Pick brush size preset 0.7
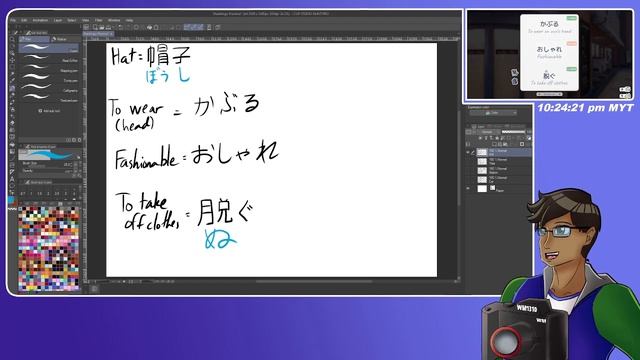 (x=23, y=194)
